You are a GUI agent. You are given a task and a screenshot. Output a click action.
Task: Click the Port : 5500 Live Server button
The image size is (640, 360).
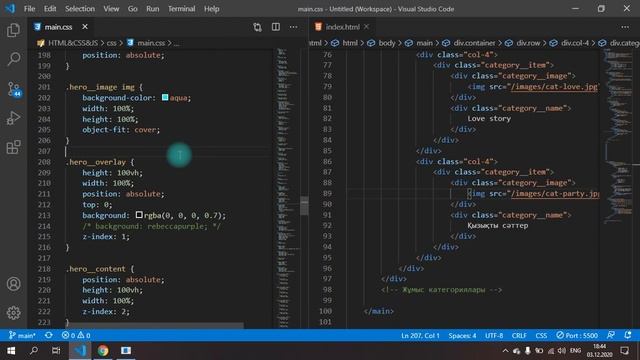point(577,335)
